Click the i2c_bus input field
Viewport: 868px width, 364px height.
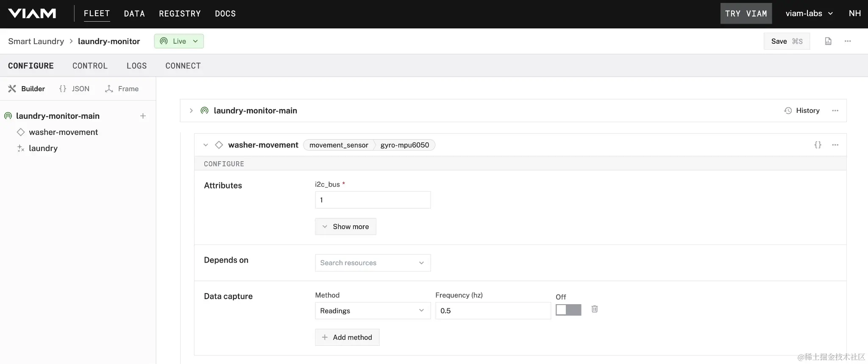[373, 200]
